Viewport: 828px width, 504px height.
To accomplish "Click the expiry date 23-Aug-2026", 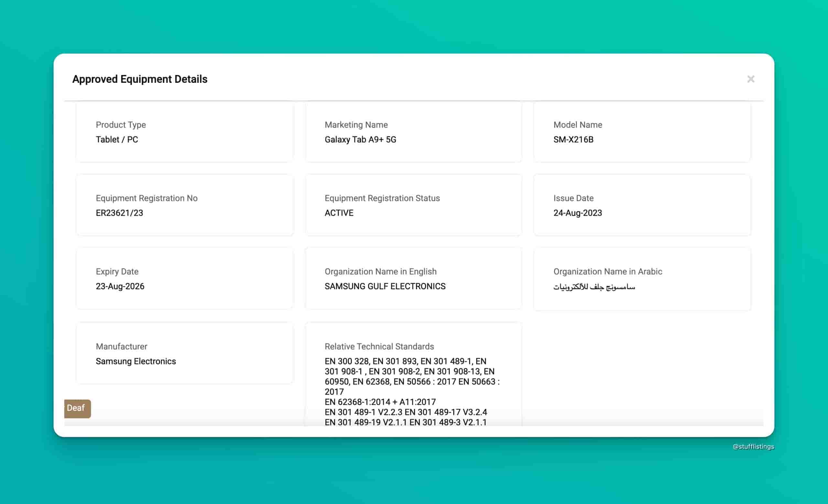I will [x=120, y=286].
